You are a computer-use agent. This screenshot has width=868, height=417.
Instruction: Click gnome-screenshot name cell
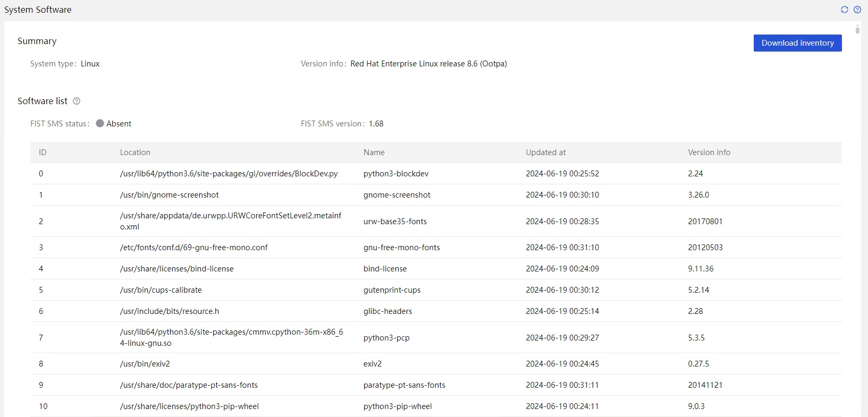point(397,195)
